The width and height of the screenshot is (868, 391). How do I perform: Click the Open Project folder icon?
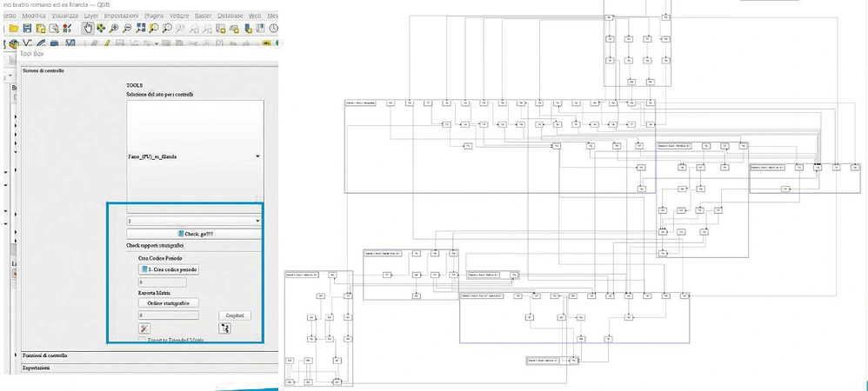click(15, 29)
